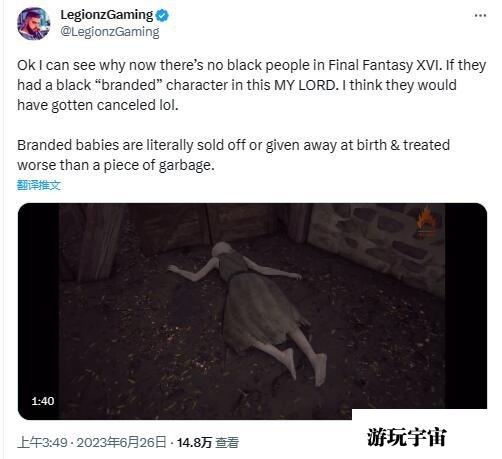Click the 2023年6月26日 date
The image size is (502, 459).
[x=121, y=443]
